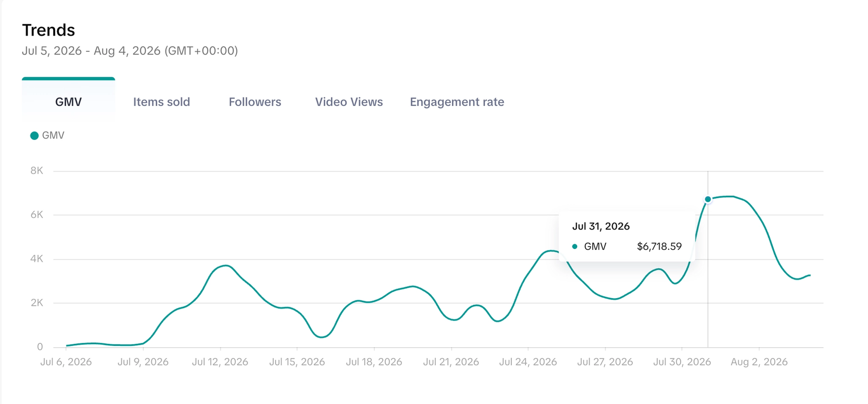Click the Jul 9, 2026 axis label
The image size is (868, 404).
coord(143,362)
